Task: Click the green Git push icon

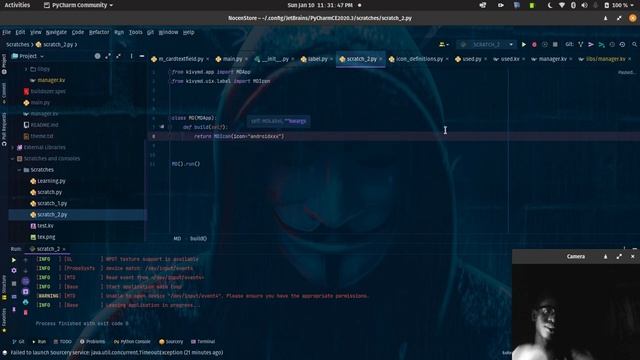Action: pyautogui.click(x=601, y=44)
